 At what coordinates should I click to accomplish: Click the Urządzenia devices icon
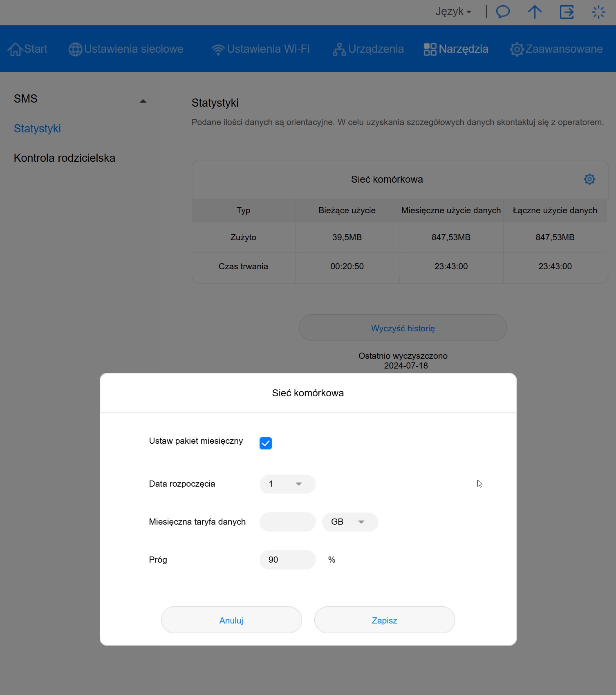[339, 49]
